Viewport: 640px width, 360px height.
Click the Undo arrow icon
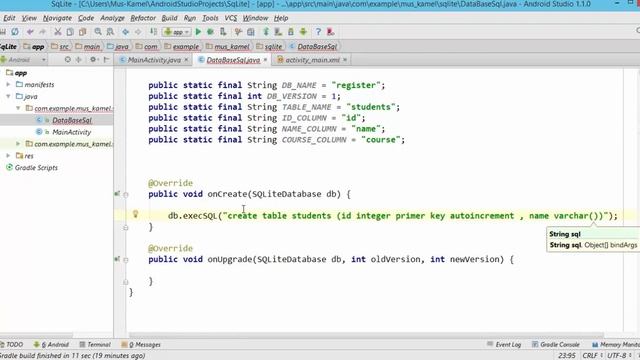pyautogui.click(x=30, y=32)
